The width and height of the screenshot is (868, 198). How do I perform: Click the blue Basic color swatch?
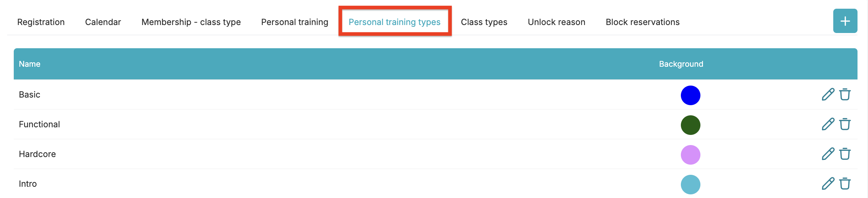[690, 95]
